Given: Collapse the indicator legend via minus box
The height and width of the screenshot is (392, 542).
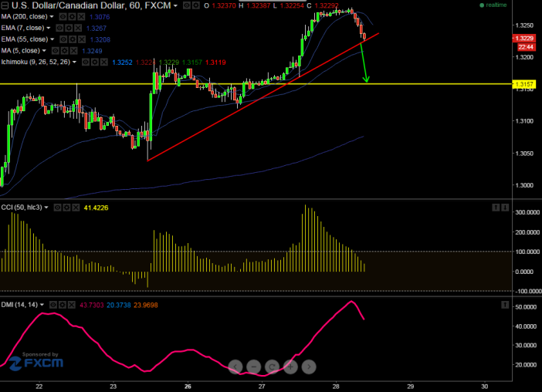Looking at the screenshot, I should [5, 5].
